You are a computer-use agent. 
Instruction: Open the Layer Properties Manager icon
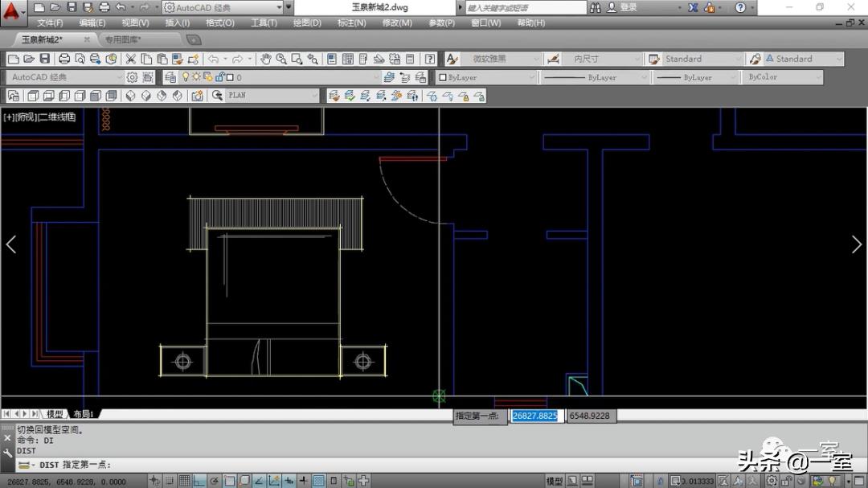(x=170, y=77)
